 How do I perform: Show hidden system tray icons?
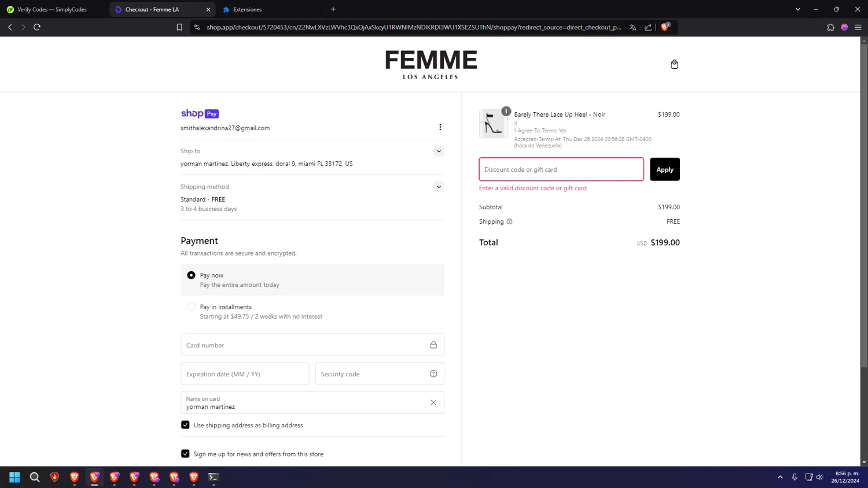coord(780,477)
